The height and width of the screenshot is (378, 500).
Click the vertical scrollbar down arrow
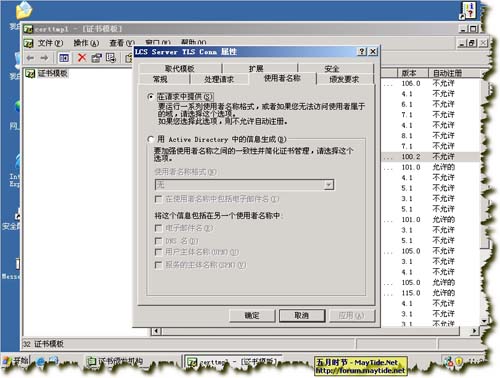(484, 321)
